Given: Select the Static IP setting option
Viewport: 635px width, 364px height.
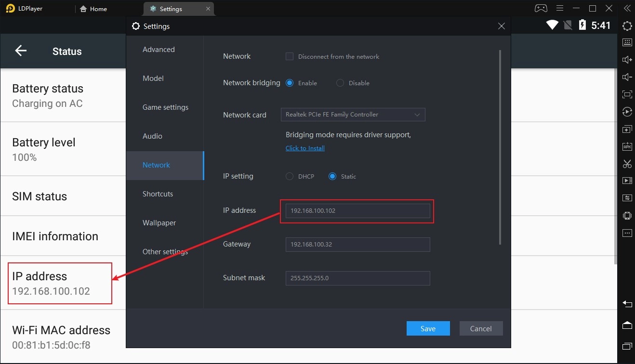Looking at the screenshot, I should (x=332, y=176).
